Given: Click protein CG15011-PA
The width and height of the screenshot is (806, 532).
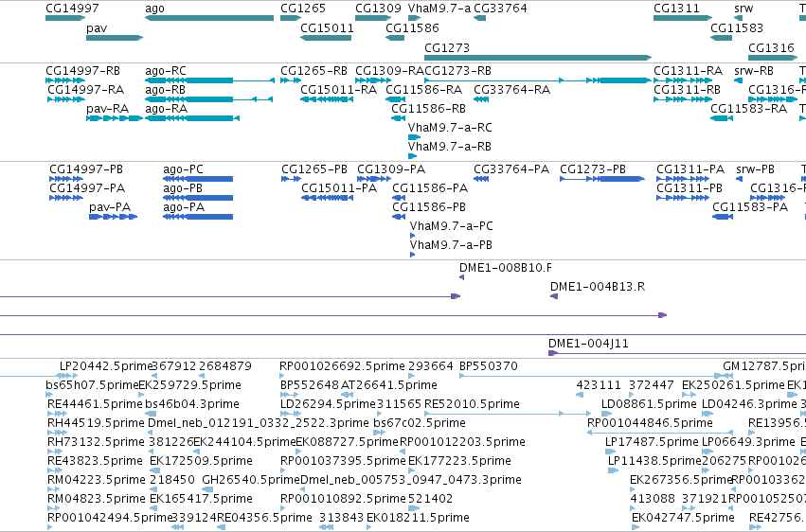Looking at the screenshot, I should tap(339, 188).
